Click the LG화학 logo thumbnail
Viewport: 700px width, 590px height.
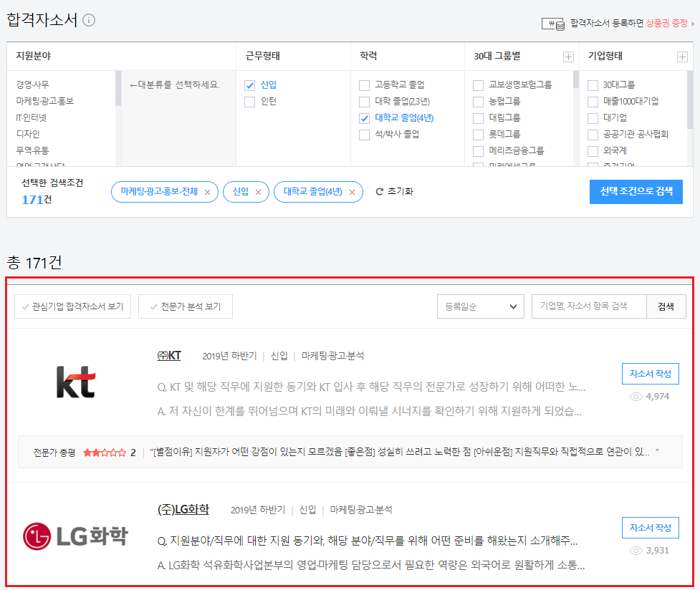(75, 536)
